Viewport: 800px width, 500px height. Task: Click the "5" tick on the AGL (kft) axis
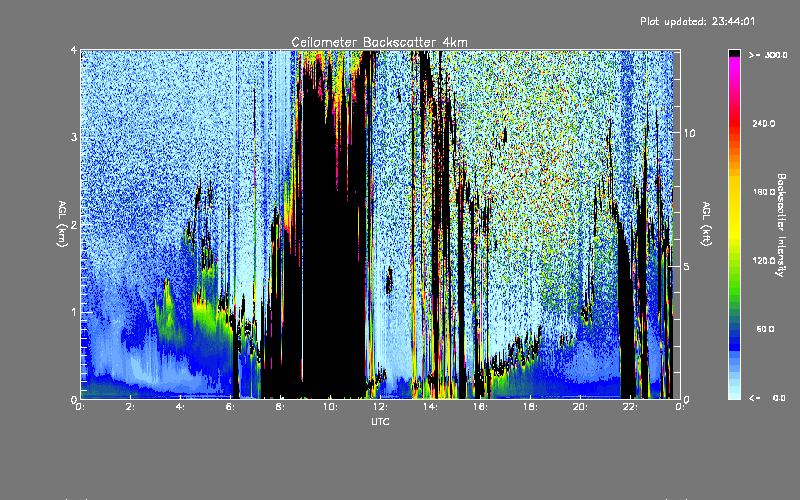(x=686, y=267)
